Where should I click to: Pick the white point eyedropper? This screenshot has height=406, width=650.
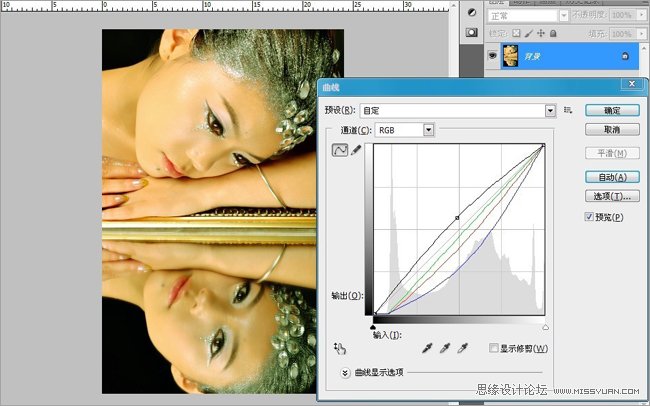click(x=462, y=348)
